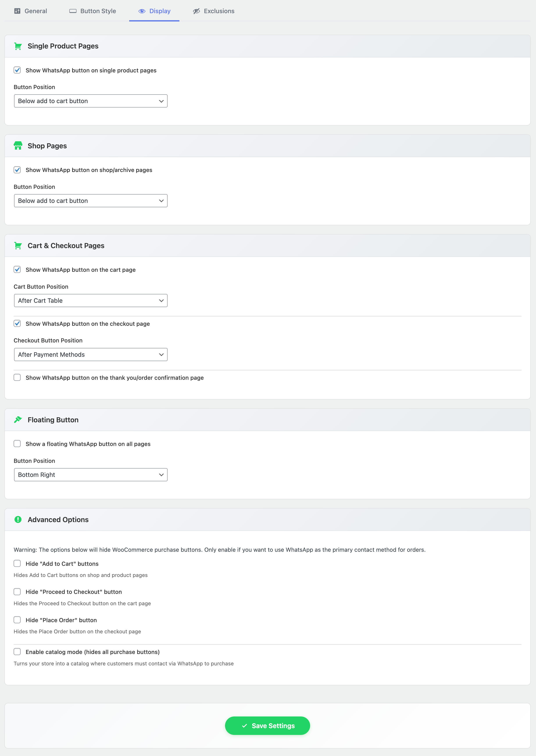
Task: Check Hide "Add to Cart" buttons option
Action: pos(17,564)
